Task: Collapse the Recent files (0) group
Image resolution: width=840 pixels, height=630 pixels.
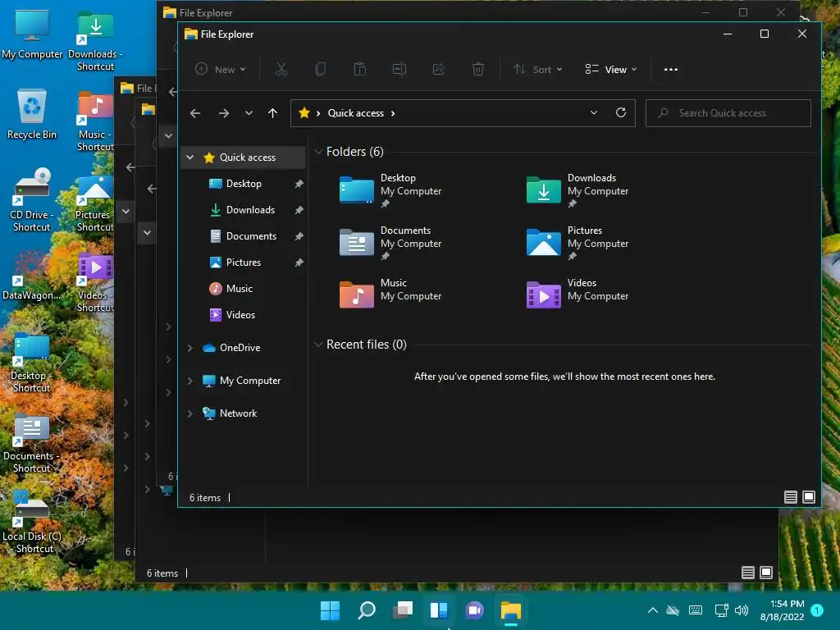Action: (x=318, y=345)
